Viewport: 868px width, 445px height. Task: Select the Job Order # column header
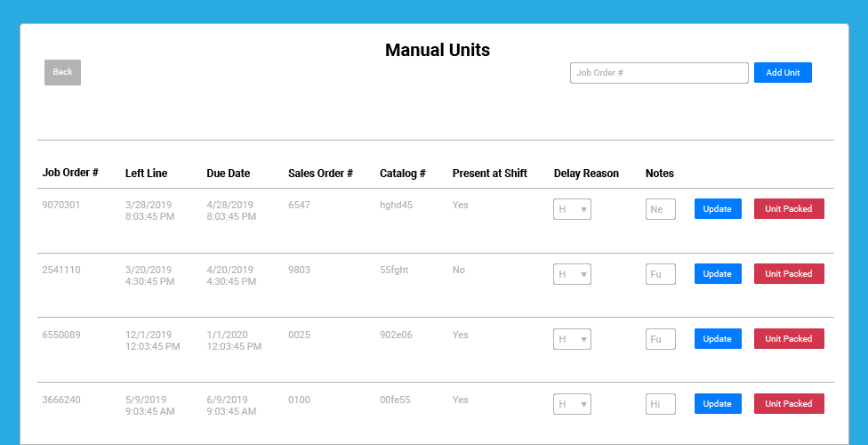pyautogui.click(x=70, y=173)
